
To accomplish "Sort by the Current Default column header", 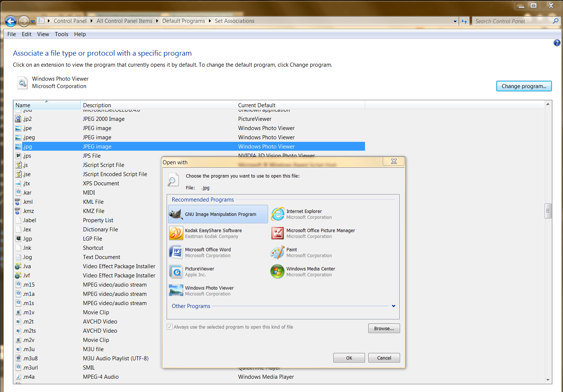I will (x=300, y=105).
